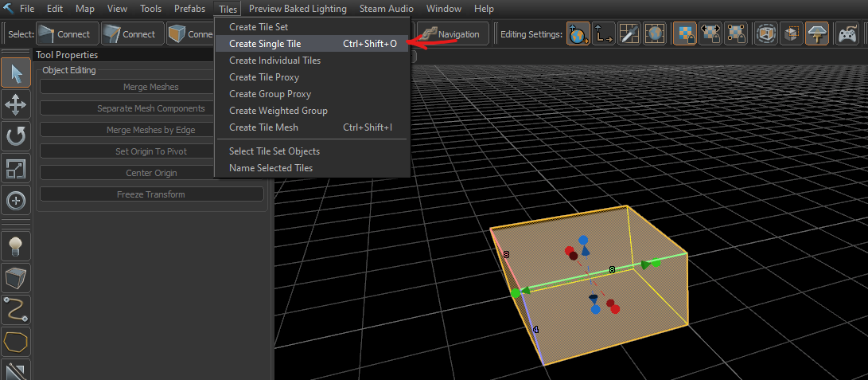Click the dashed wireframe cube icon

(x=766, y=33)
